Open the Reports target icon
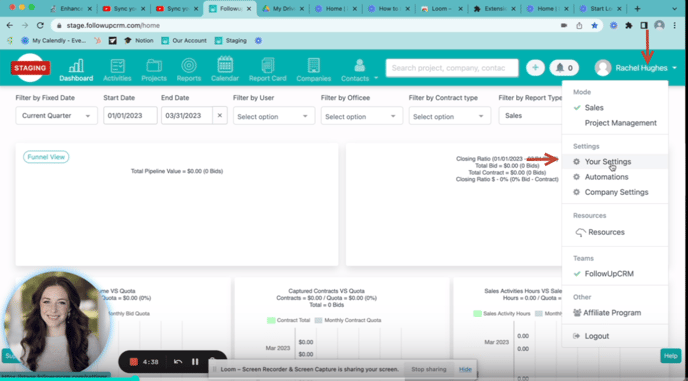 pyautogui.click(x=189, y=70)
